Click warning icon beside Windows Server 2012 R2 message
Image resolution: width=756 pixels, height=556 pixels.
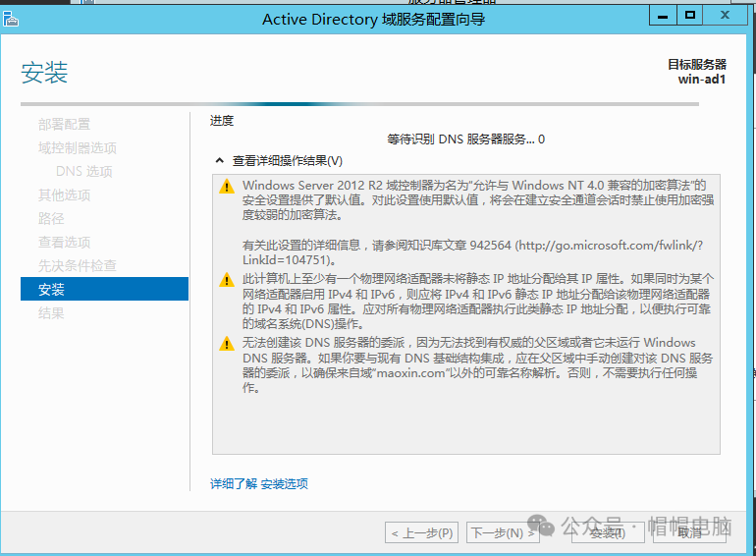(227, 187)
